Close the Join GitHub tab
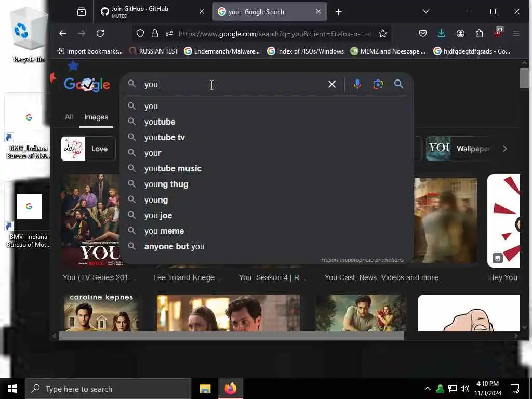Viewport: 532px width, 399px height. 202,12
